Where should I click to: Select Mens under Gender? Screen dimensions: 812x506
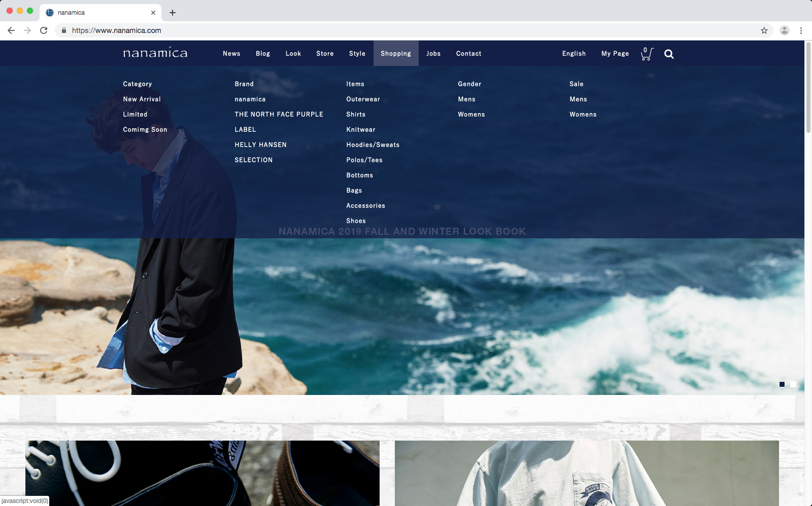466,99
